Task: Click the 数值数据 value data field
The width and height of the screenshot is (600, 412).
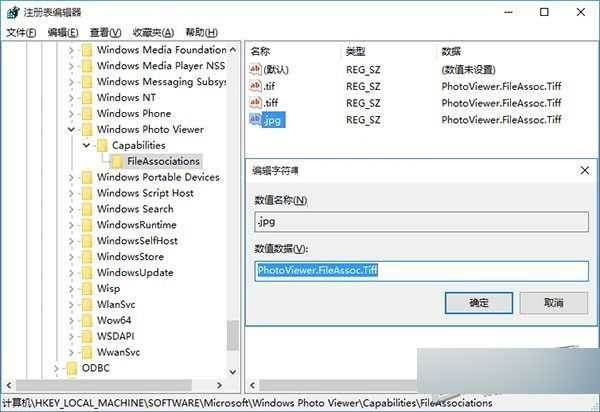Action: click(420, 271)
